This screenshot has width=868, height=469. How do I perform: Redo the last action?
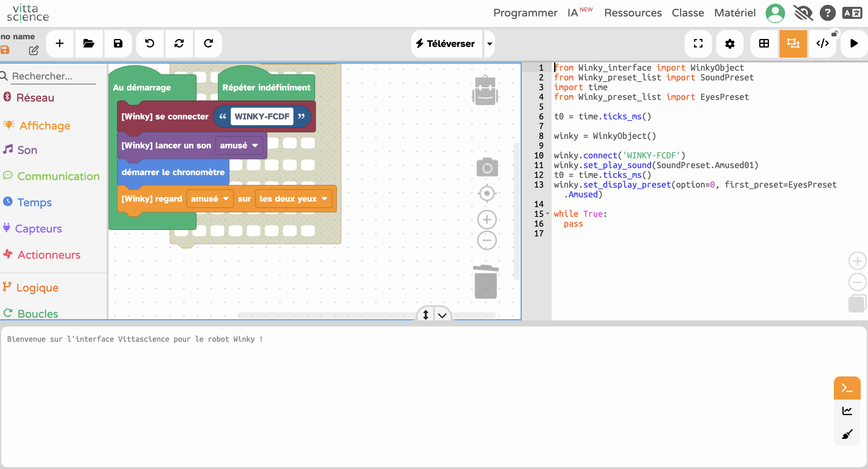(208, 44)
